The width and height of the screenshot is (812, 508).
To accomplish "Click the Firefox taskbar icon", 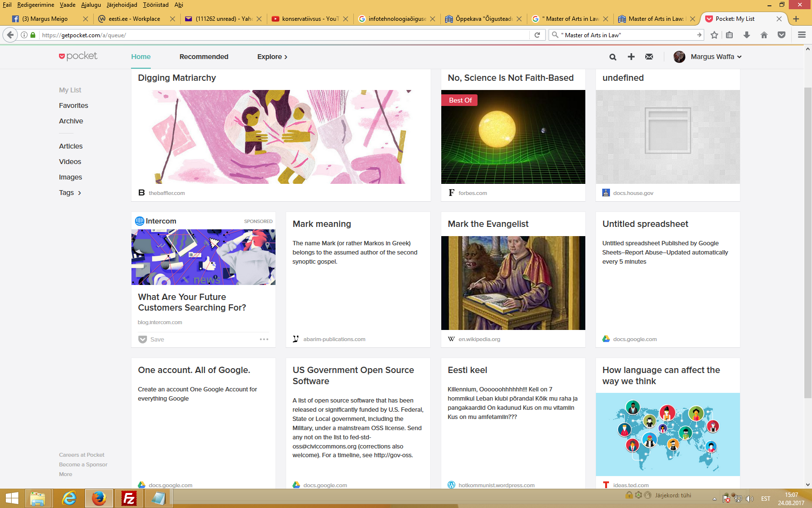I will click(x=99, y=498).
